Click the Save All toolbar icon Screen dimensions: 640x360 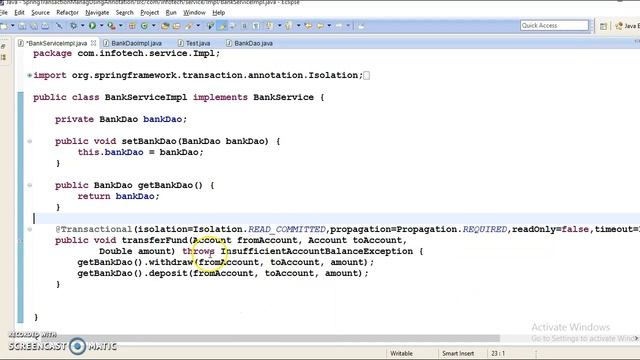click(34, 26)
